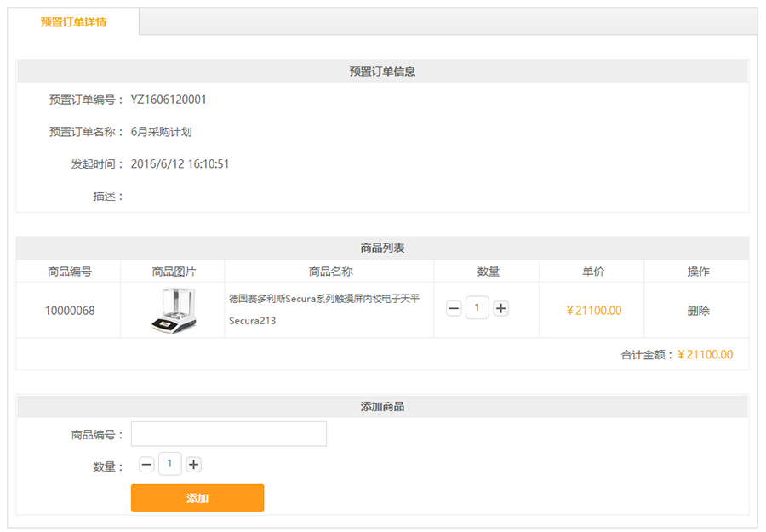
Task: Focus the 商品编号 input field
Action: click(x=229, y=434)
